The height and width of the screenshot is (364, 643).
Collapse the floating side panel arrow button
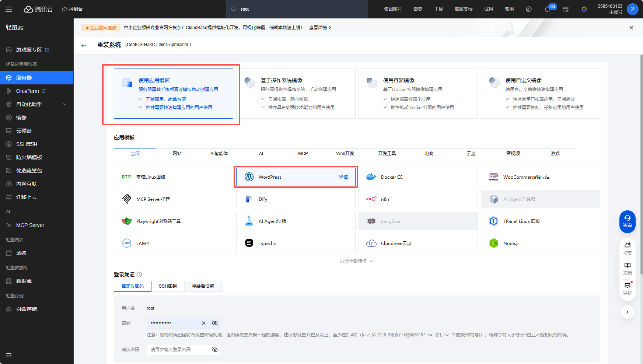(x=628, y=312)
